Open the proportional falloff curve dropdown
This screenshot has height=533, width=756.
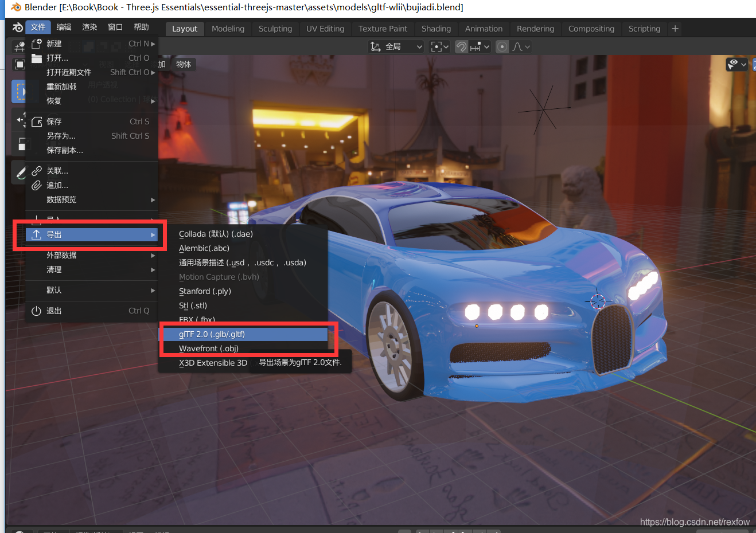click(521, 46)
